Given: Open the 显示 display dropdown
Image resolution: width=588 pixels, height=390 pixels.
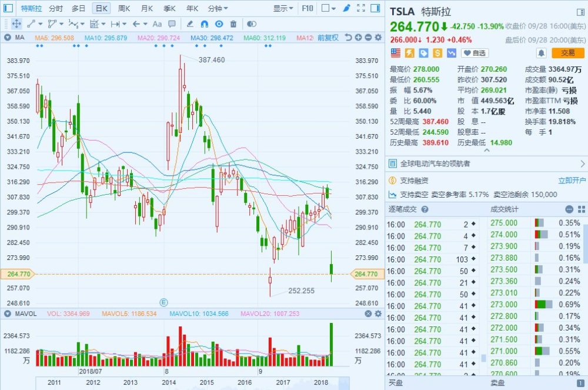Looking at the screenshot, I should (283, 8).
